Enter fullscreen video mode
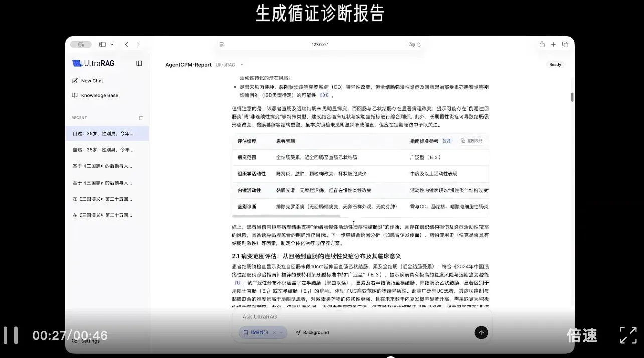The image size is (644, 358). (x=628, y=335)
